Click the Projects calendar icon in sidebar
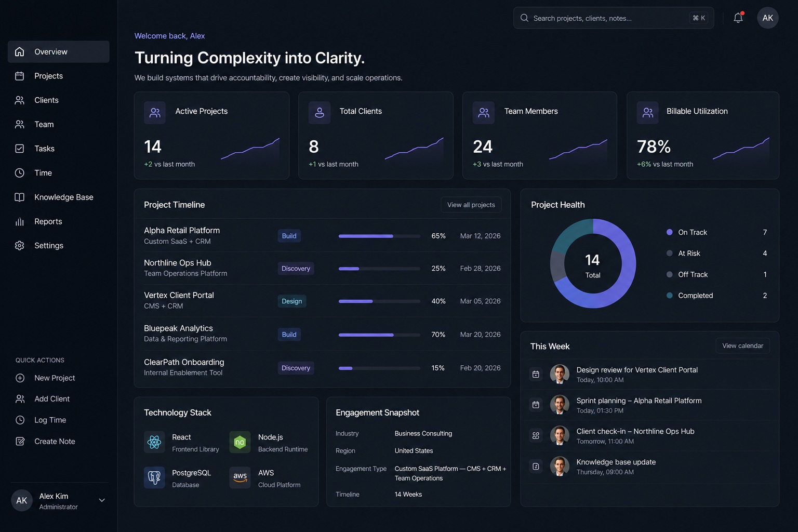 coord(20,76)
